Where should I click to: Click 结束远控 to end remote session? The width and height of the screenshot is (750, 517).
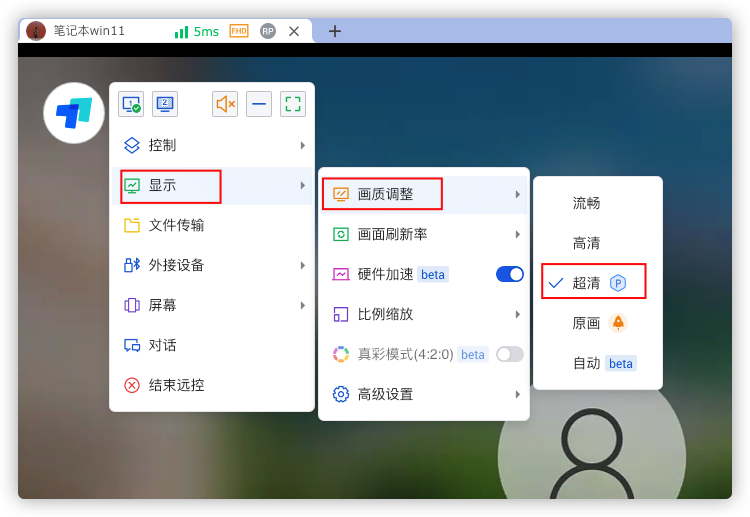tap(176, 385)
